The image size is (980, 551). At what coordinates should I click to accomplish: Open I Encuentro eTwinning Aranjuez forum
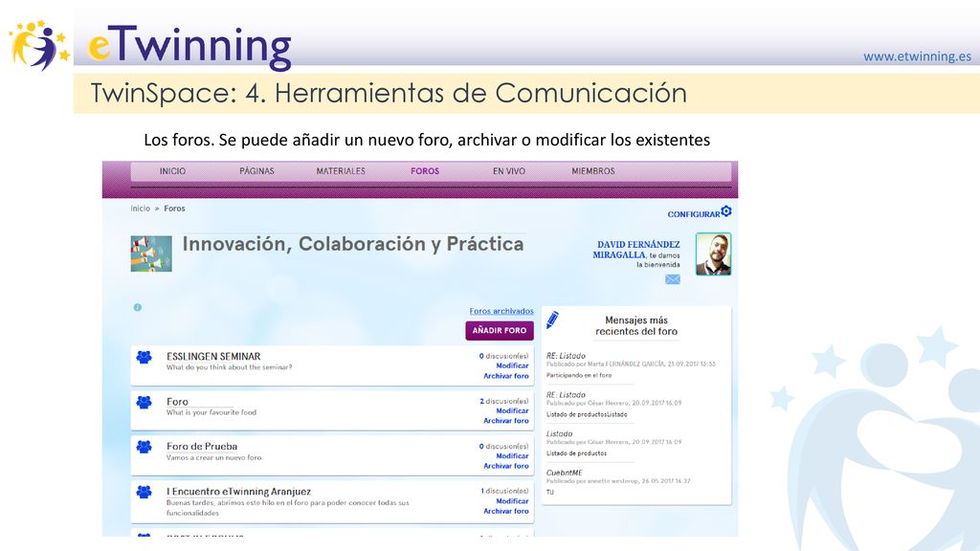click(x=238, y=492)
